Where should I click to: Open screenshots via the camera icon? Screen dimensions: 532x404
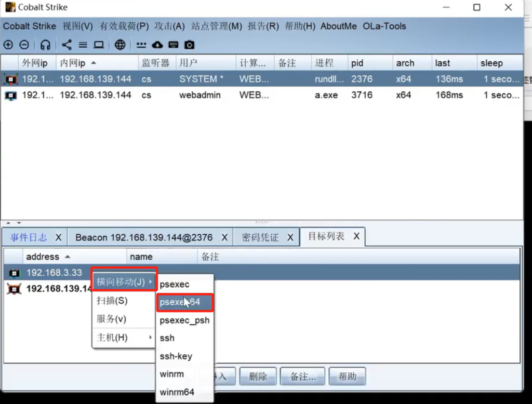point(189,45)
